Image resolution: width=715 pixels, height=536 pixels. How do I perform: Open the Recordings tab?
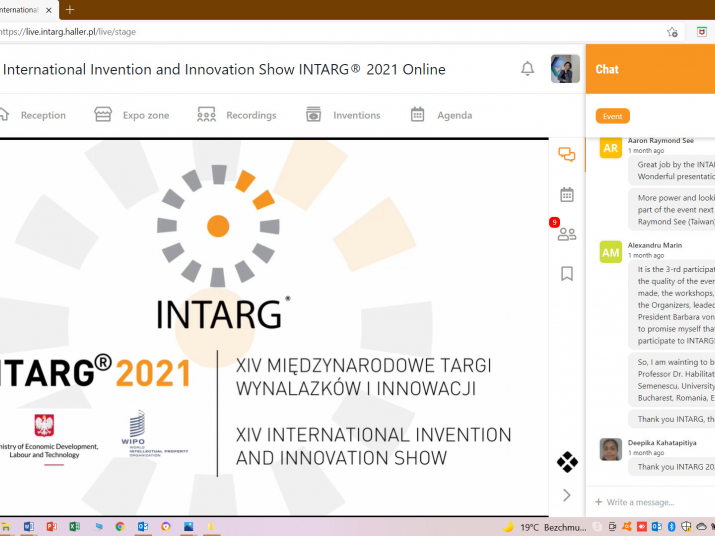(237, 115)
